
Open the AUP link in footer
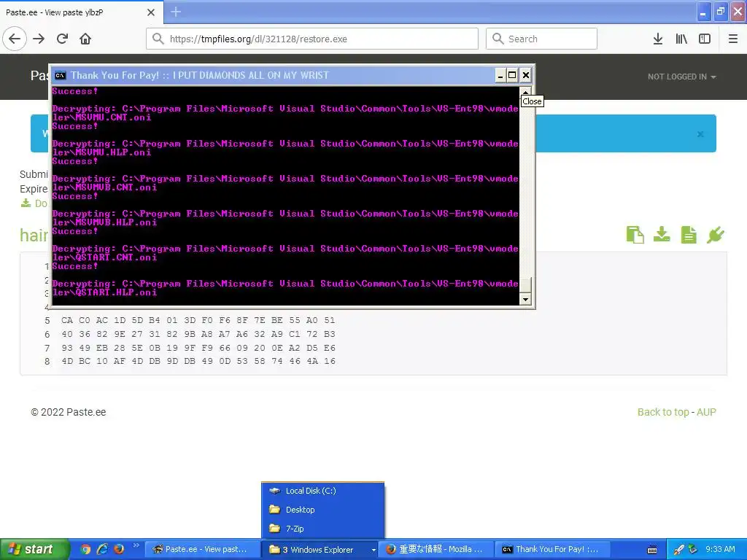coord(706,413)
